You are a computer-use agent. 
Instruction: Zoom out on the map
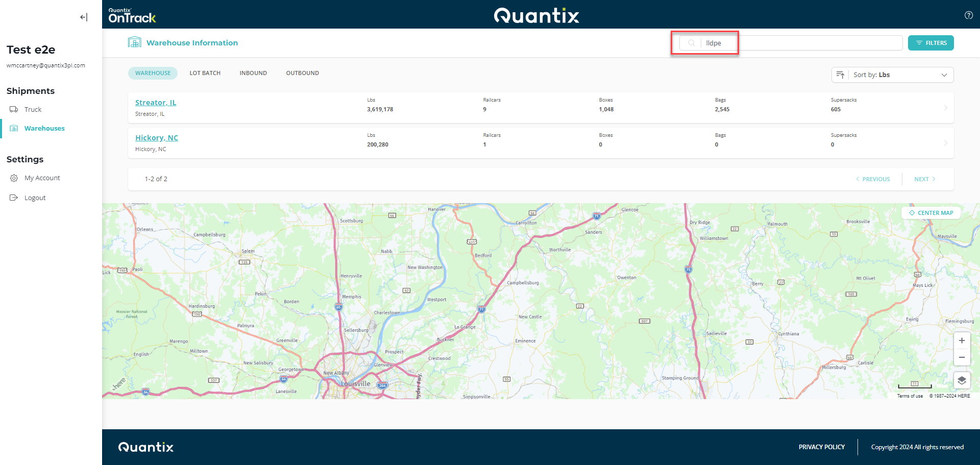pos(962,357)
